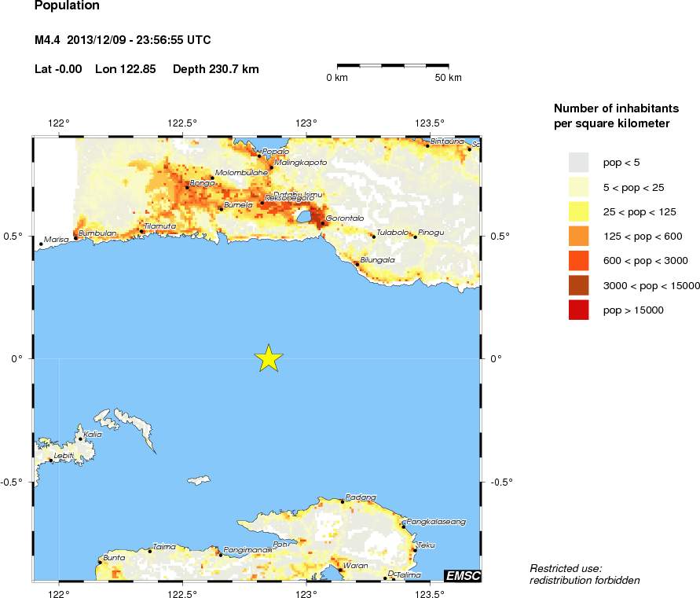Choose the brown '3000 < pop < 15000' swatch
Screen dimensions: 700x598
coord(578,285)
